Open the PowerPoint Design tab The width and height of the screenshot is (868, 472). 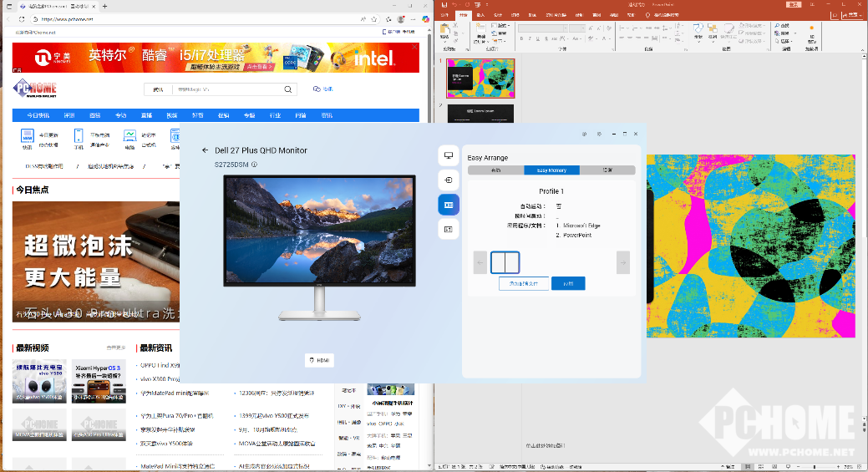tap(498, 15)
